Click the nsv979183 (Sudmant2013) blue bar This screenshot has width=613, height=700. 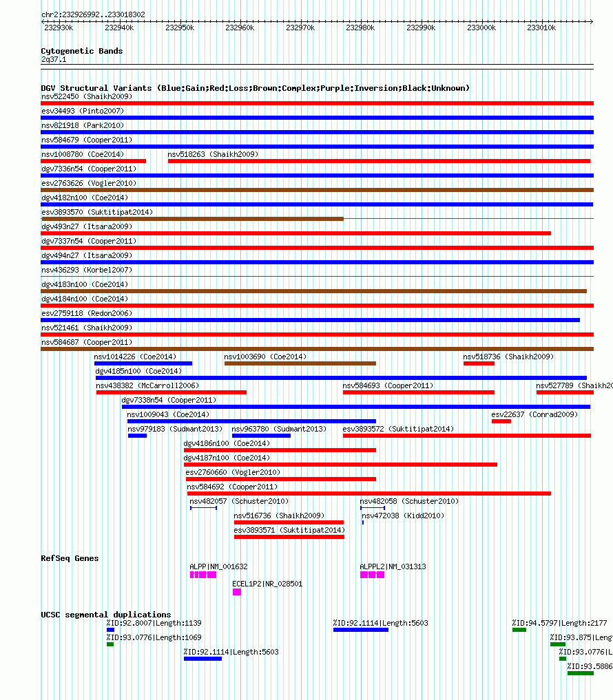point(137,436)
